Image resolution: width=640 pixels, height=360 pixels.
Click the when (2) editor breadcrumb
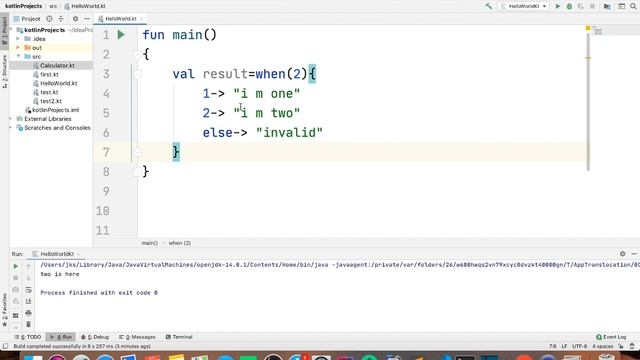click(x=180, y=243)
